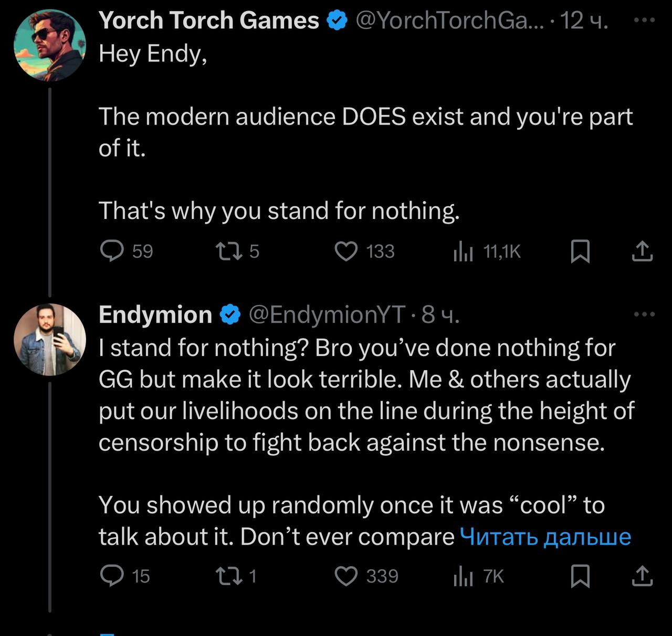The width and height of the screenshot is (672, 636).
Task: Like the Yorch Torch Games tweet
Action: [346, 251]
